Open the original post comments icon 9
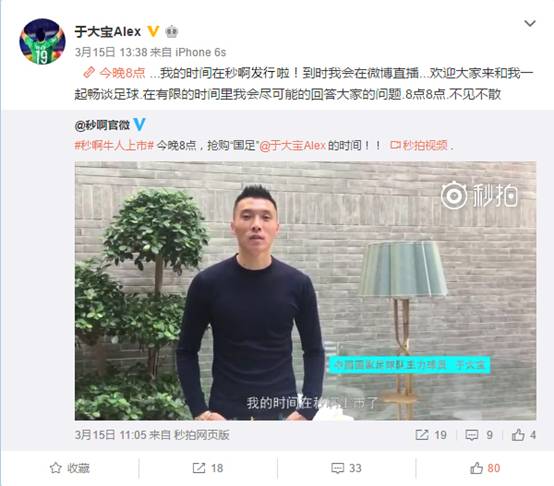The width and height of the screenshot is (554, 486). point(479,435)
